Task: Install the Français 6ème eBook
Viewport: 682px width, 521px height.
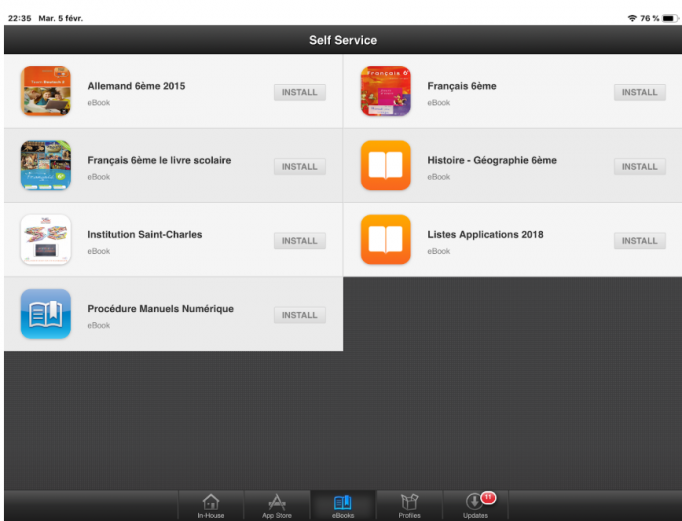Action: (x=639, y=92)
